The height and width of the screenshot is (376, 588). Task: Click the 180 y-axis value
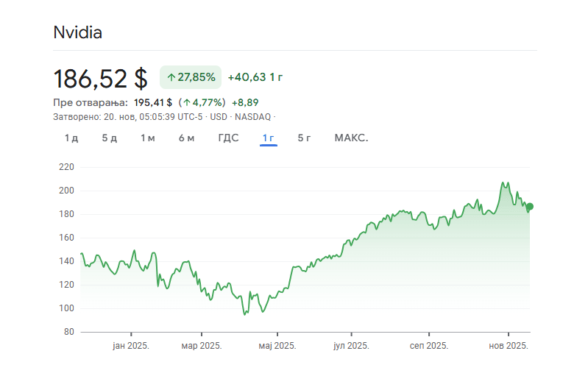pyautogui.click(x=66, y=214)
